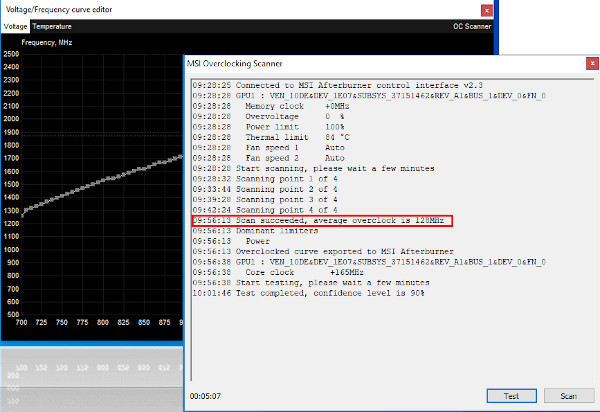The image size is (600, 412).
Task: Open the Temperature tab in curve editor
Action: click(x=52, y=26)
